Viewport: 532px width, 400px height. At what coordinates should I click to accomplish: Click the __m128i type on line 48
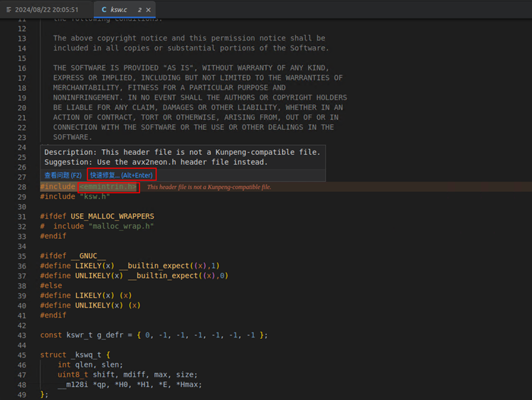(73, 384)
